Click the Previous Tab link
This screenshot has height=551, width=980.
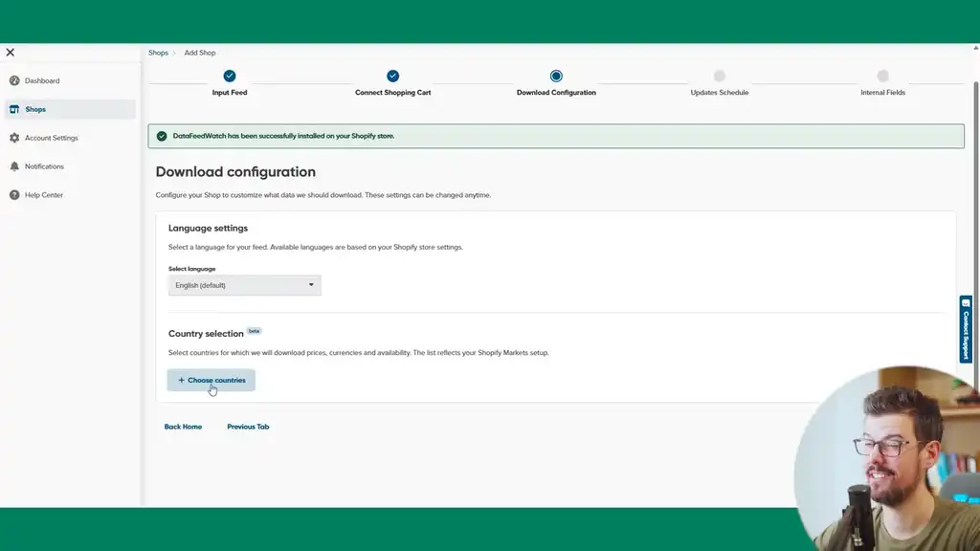[x=248, y=427]
